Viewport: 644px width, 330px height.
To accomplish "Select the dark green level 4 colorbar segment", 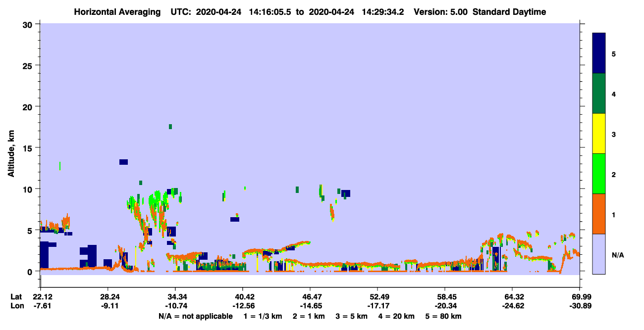I will click(x=599, y=94).
